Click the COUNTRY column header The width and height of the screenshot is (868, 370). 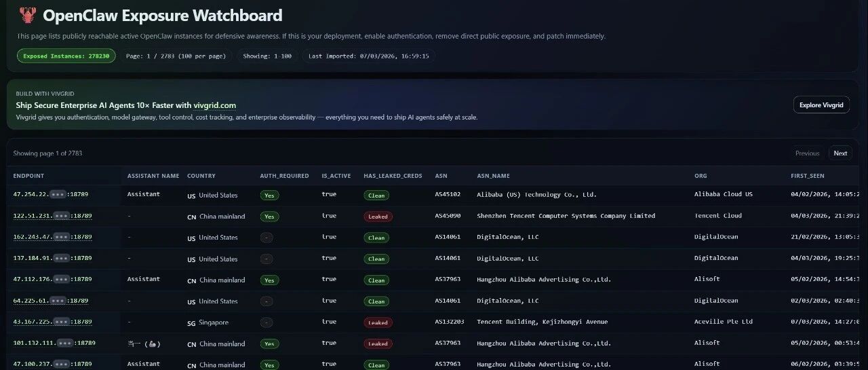201,176
